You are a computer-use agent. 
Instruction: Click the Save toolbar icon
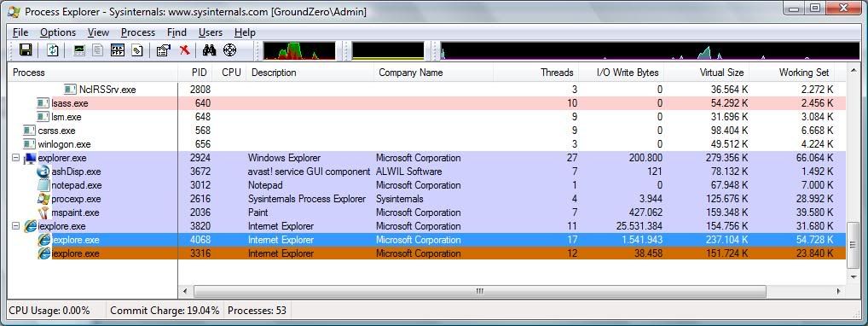coord(25,50)
